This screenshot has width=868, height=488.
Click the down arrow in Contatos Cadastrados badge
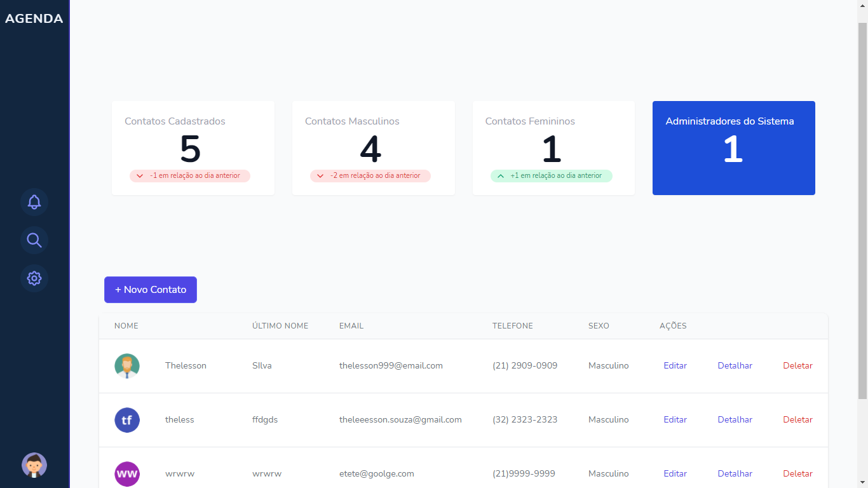click(140, 176)
